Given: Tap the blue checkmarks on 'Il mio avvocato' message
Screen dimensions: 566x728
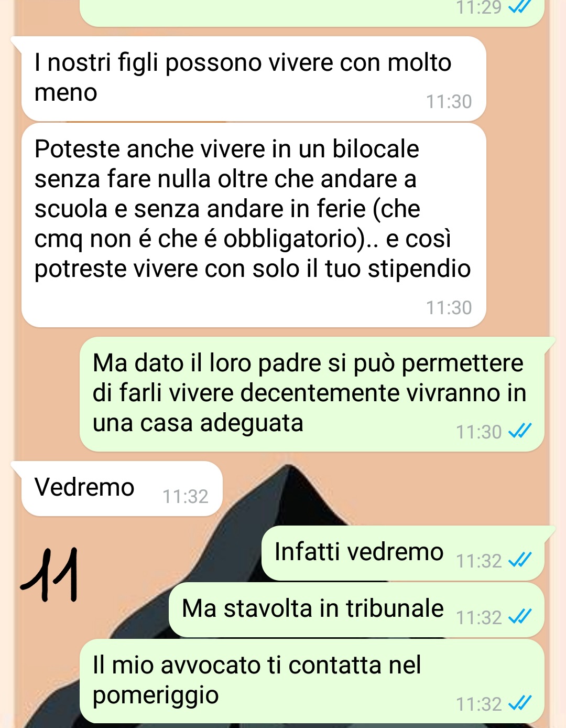Looking at the screenshot, I should 520,703.
